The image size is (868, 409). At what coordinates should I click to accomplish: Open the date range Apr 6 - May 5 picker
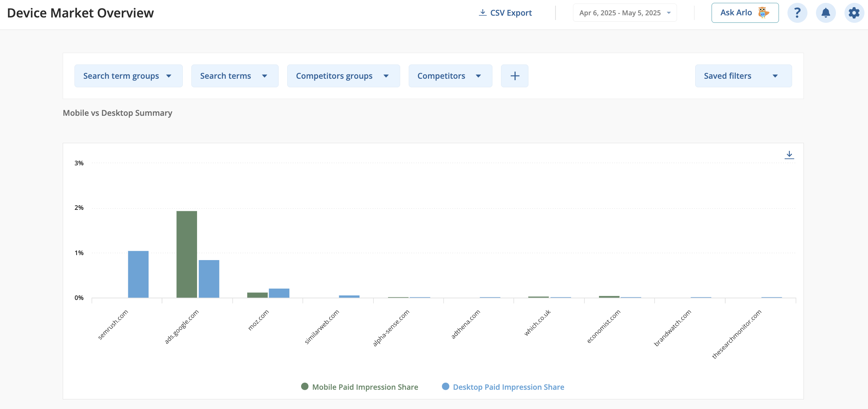tap(625, 13)
